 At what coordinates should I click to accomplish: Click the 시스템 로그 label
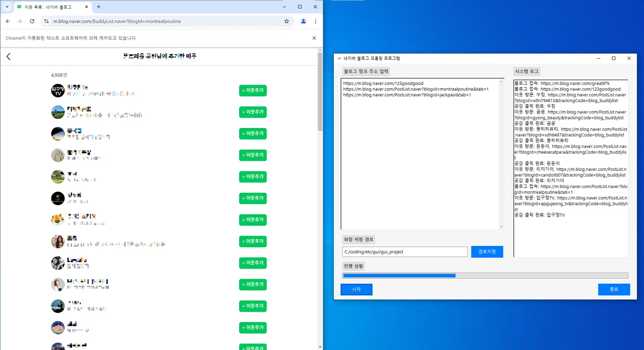(526, 71)
